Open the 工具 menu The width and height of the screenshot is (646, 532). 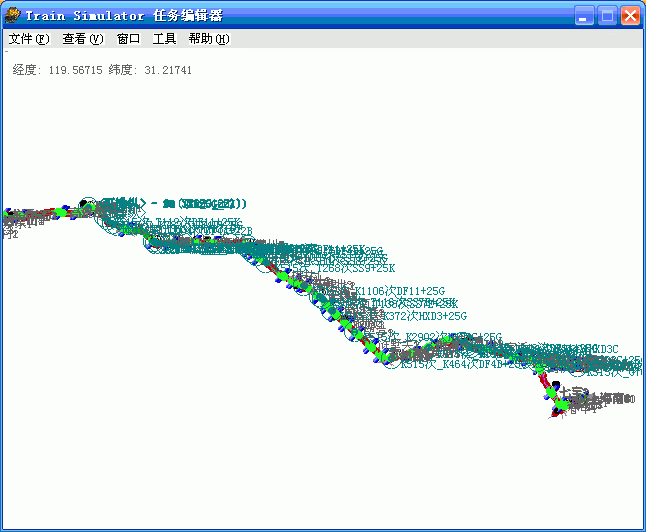click(x=164, y=39)
